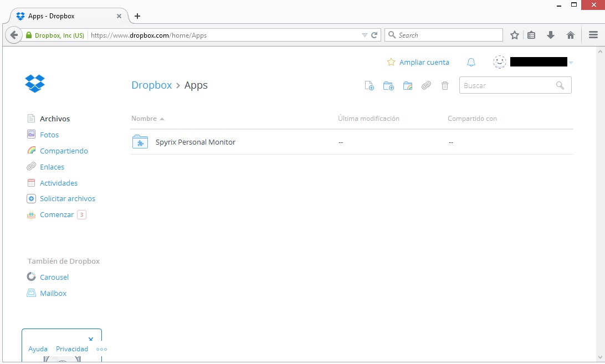Click the Apps breadcrumb title

tap(196, 85)
